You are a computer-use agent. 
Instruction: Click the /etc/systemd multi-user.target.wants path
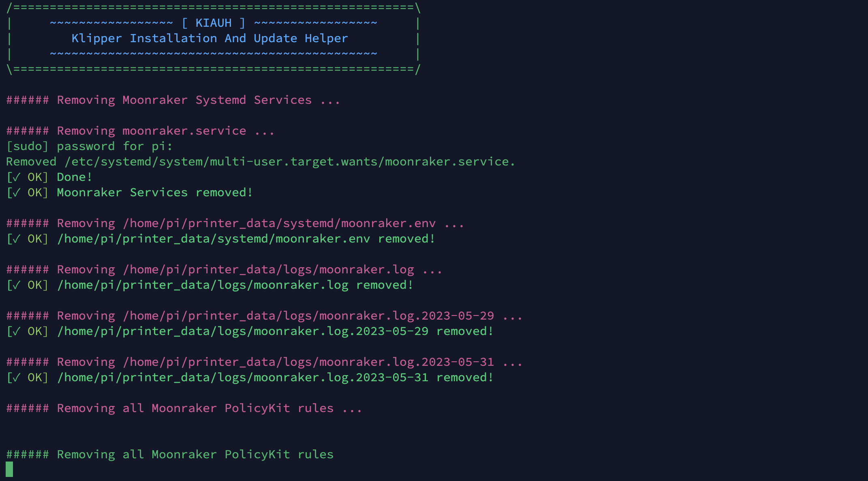(x=289, y=162)
